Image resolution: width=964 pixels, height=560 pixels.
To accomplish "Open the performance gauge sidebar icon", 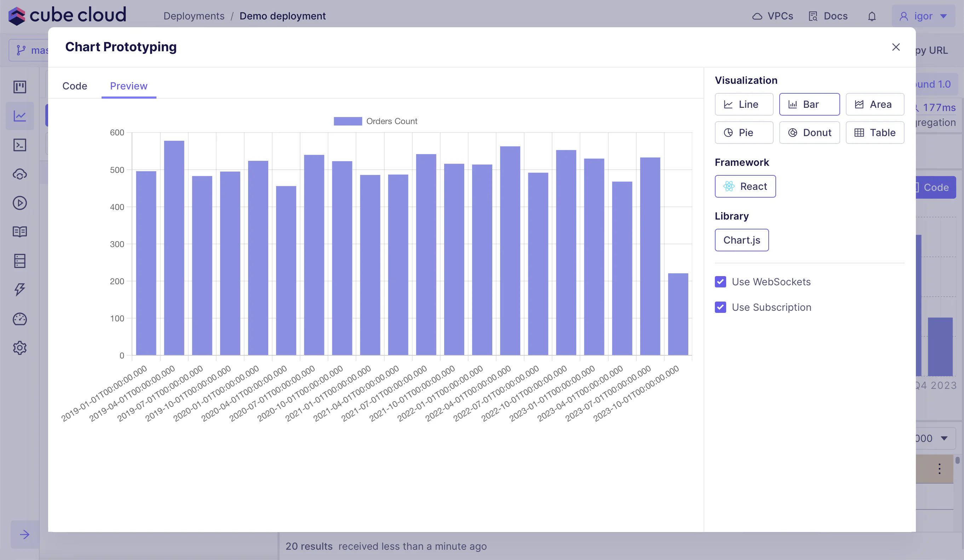I will point(19,319).
